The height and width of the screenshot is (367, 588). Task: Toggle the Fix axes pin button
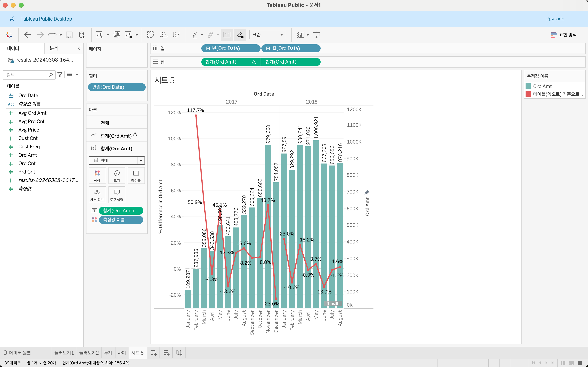click(x=240, y=35)
